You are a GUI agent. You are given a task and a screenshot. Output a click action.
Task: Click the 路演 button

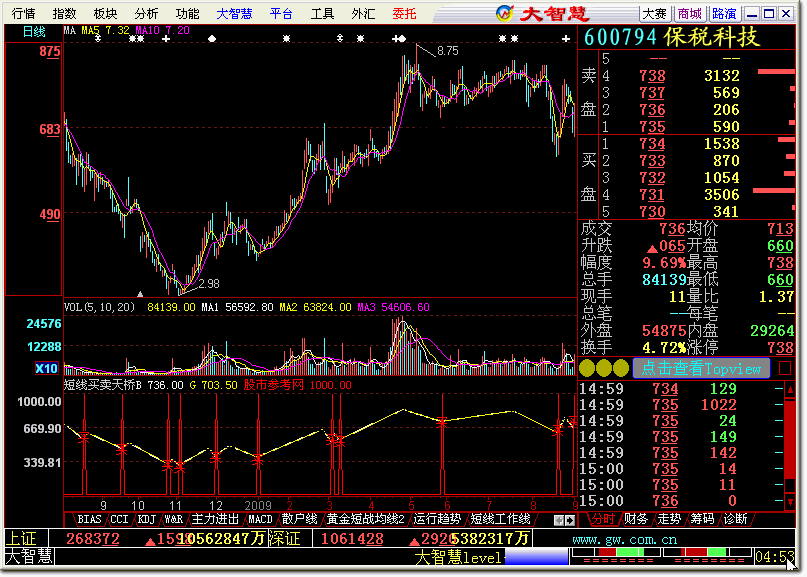tap(724, 14)
